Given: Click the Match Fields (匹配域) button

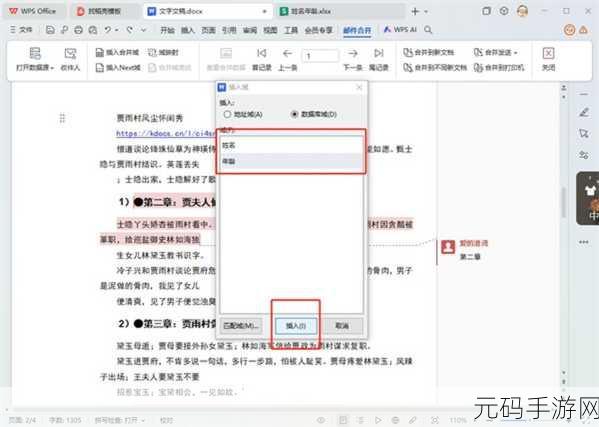Looking at the screenshot, I should tap(241, 326).
